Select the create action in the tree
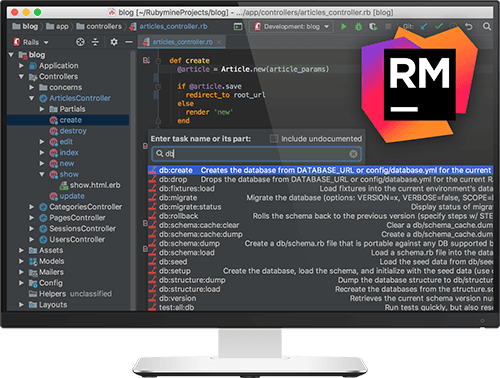The image size is (500, 378). 68,120
